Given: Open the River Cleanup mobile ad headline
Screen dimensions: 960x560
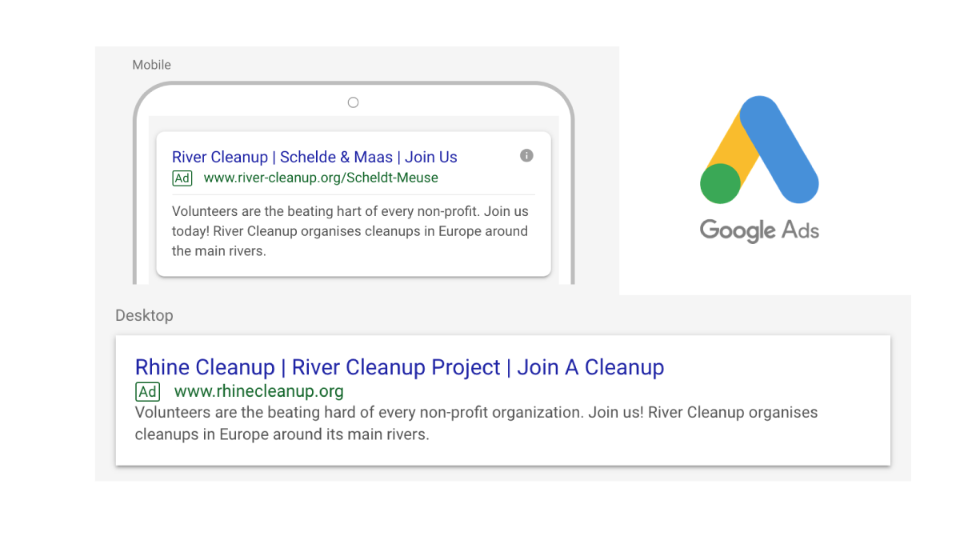Looking at the screenshot, I should pyautogui.click(x=314, y=157).
